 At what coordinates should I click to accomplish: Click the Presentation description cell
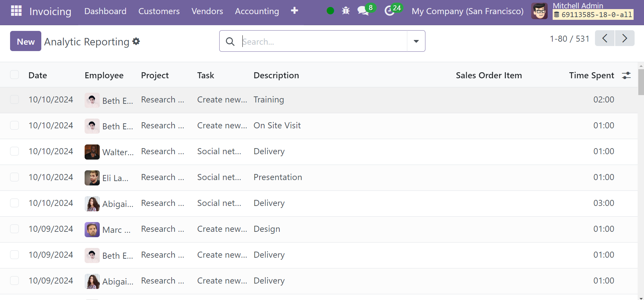[x=278, y=177]
